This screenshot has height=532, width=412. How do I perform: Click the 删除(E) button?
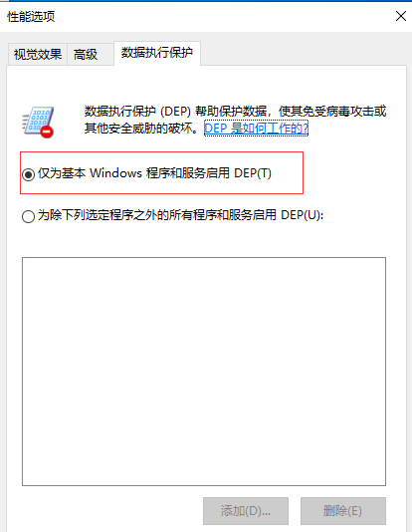click(343, 511)
